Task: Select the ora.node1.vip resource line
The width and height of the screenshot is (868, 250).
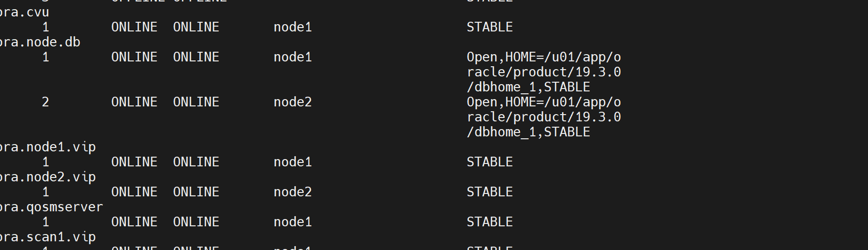Action: pyautogui.click(x=47, y=147)
